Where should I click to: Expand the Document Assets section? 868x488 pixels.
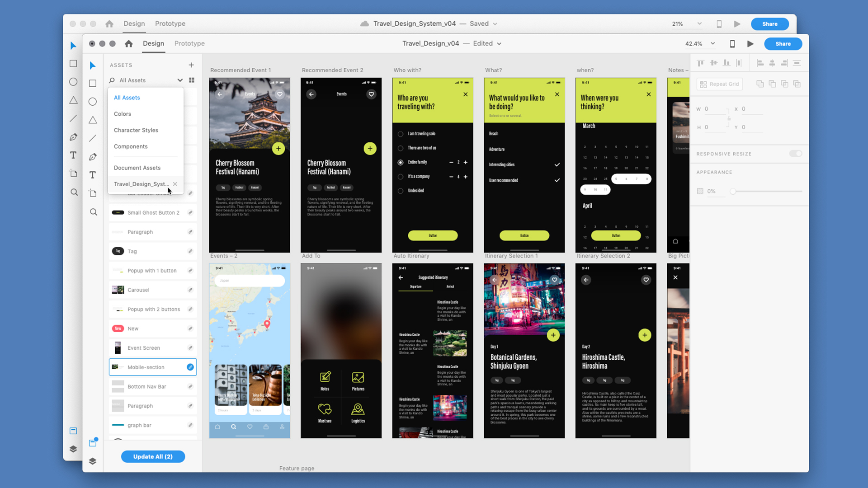(137, 168)
